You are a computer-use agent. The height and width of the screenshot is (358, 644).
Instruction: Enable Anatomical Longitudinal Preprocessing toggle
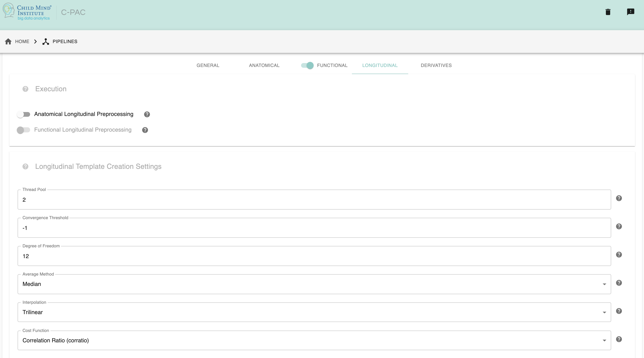[23, 114]
